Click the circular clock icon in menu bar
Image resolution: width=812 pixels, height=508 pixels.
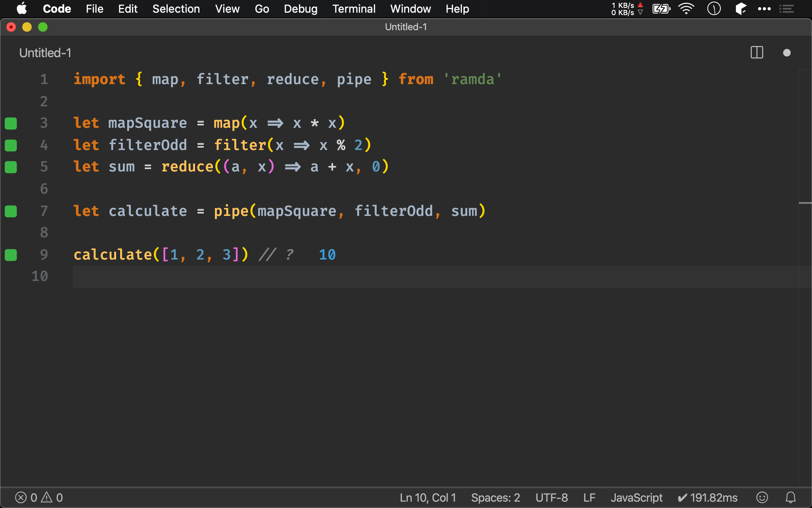point(714,9)
